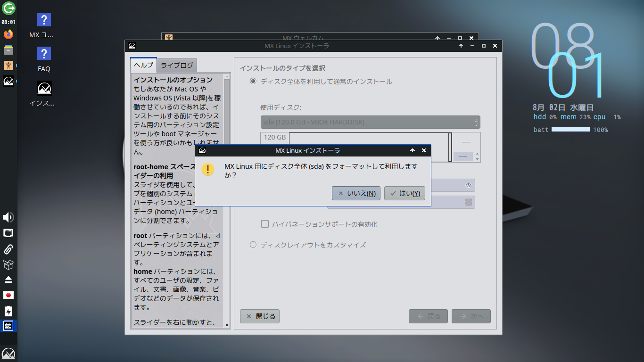Click the 使用ディスク: label
Viewport: 644px width, 362px height.
[x=281, y=107]
